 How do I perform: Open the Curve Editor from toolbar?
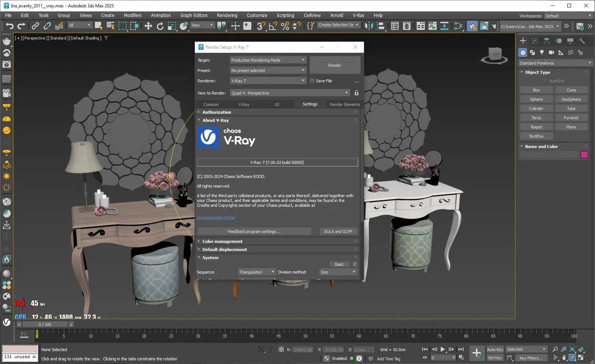coord(432,26)
